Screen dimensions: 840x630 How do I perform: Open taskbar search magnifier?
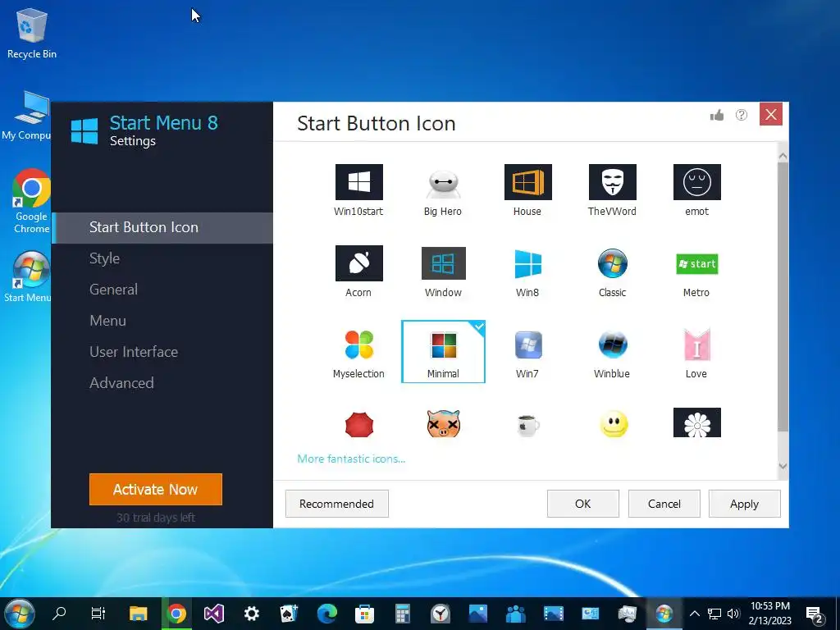tap(59, 613)
